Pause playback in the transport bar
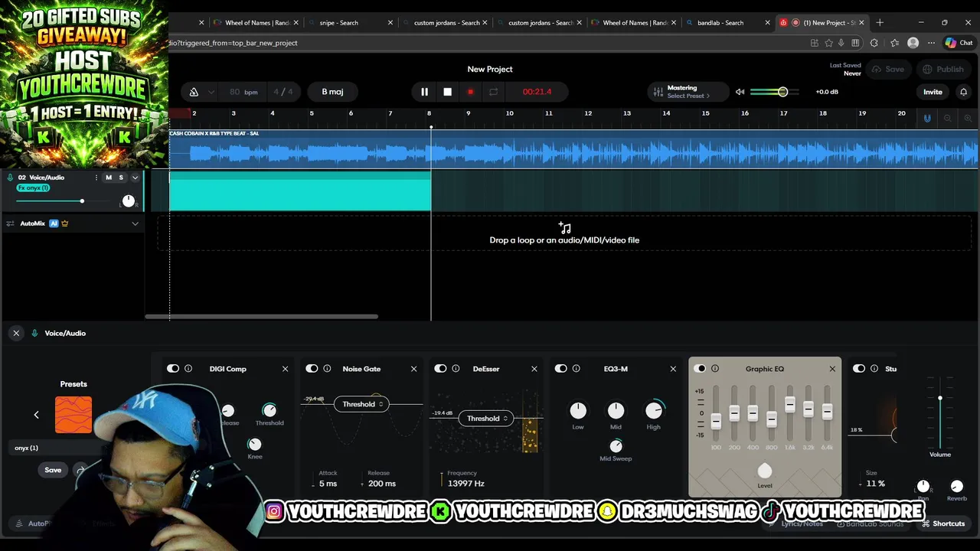 pyautogui.click(x=424, y=92)
